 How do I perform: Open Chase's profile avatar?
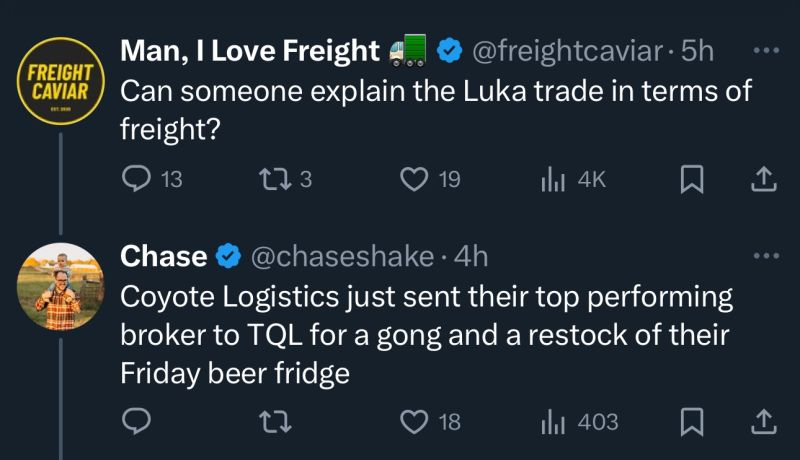coord(61,287)
